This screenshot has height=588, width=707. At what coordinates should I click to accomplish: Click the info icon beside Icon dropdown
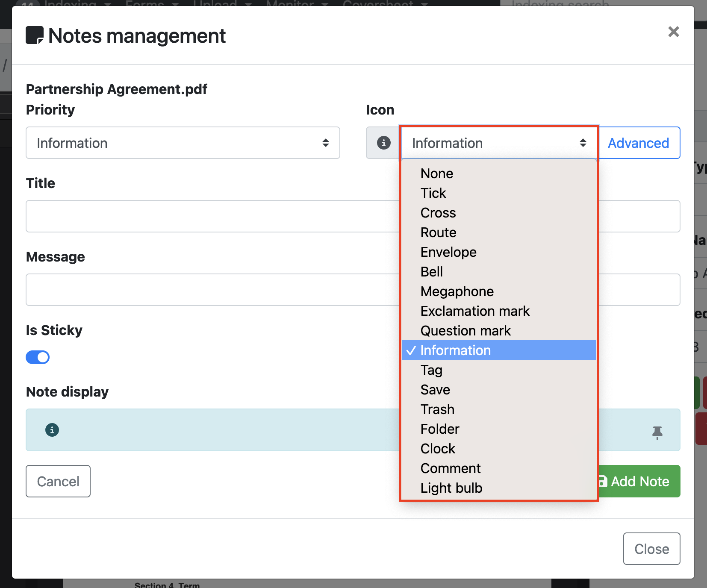[x=383, y=143]
